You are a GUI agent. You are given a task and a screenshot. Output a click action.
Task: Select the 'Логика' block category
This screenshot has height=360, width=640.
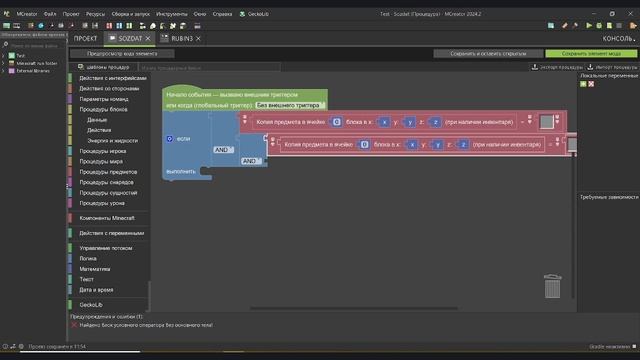click(88, 258)
